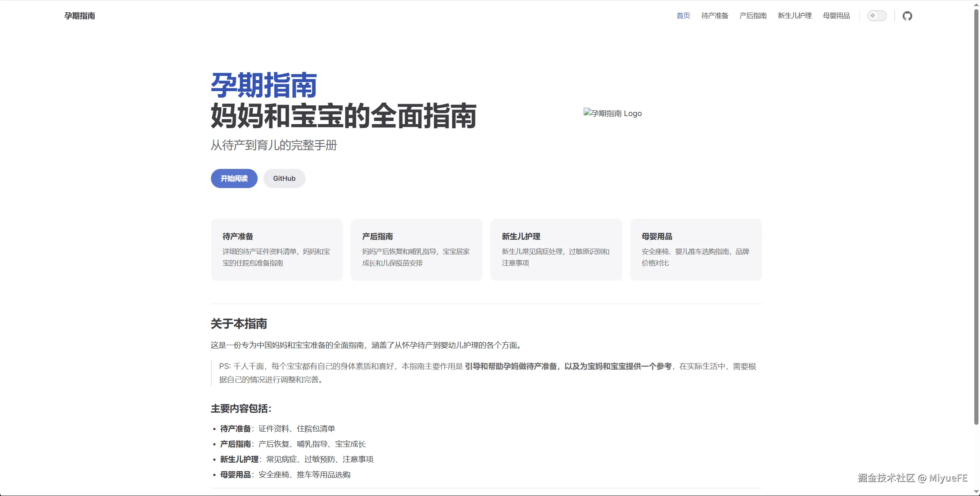Viewport: 980px width, 496px height.
Task: Open the 待产准备 feature card
Action: click(276, 249)
